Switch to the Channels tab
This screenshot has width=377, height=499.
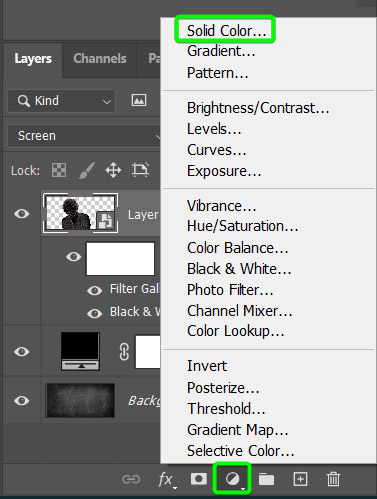[100, 59]
